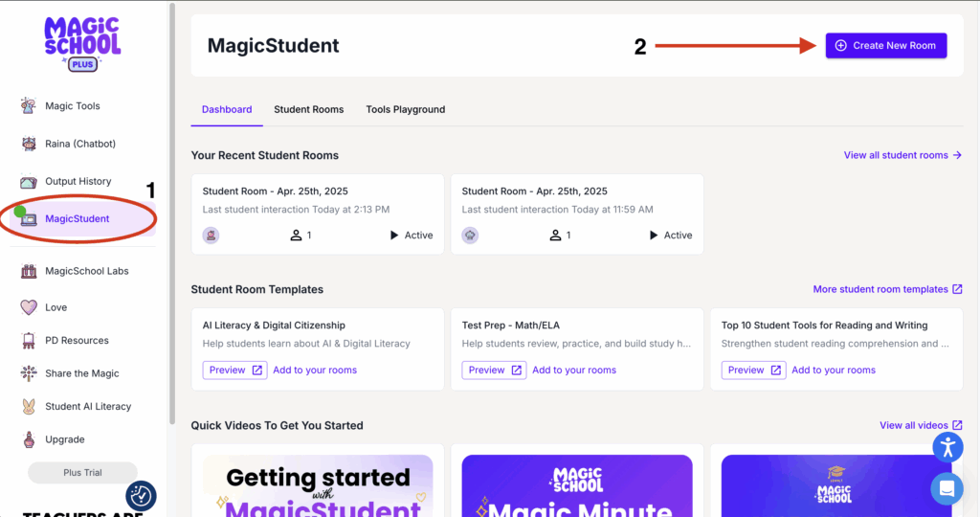The image size is (980, 517).
Task: Click More student room templates link
Action: pyautogui.click(x=880, y=289)
